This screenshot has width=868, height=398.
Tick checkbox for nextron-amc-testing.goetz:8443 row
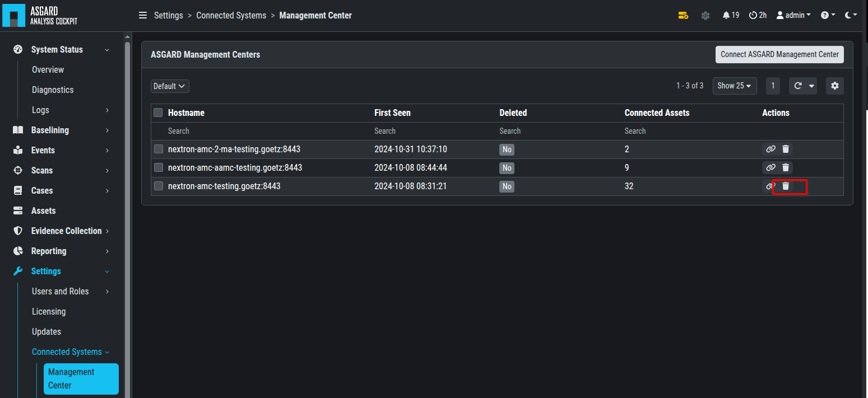[159, 186]
